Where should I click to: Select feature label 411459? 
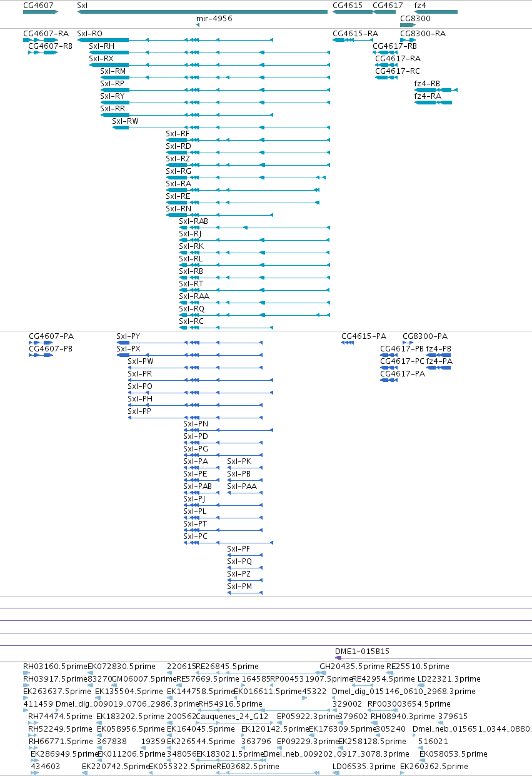tap(38, 704)
